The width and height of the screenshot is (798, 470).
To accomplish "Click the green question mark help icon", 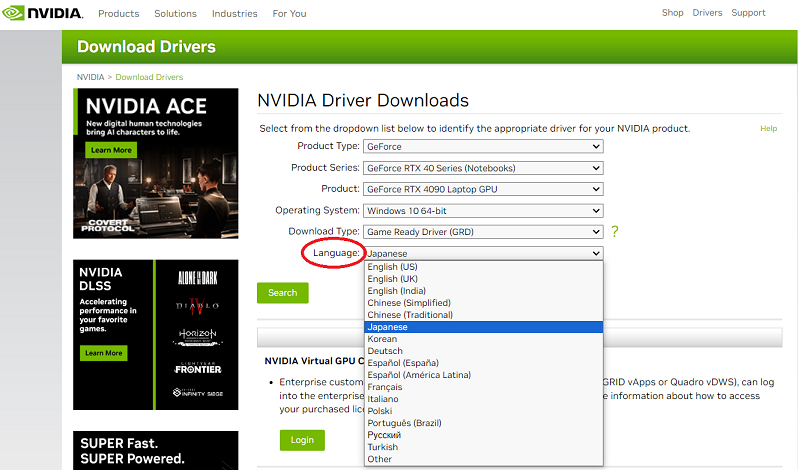I will click(615, 231).
